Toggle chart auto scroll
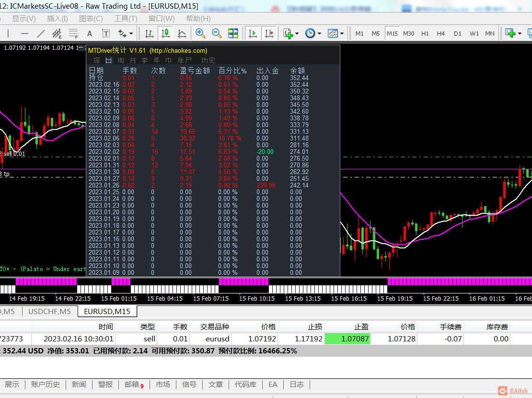The width and height of the screenshot is (532, 398). coord(253,33)
